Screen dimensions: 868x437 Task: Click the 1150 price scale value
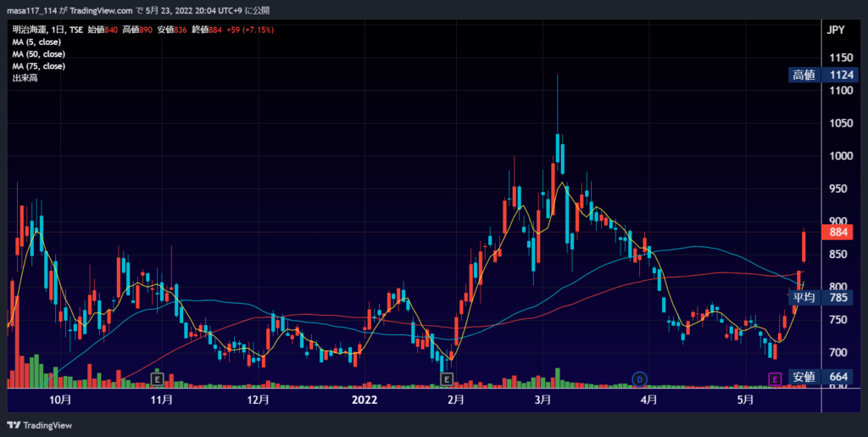842,58
